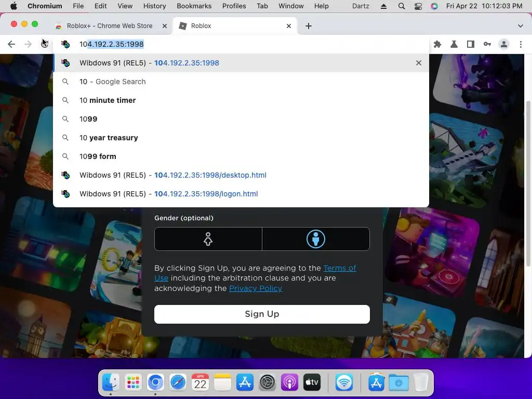Open the Trash in the Dock

coord(421,382)
